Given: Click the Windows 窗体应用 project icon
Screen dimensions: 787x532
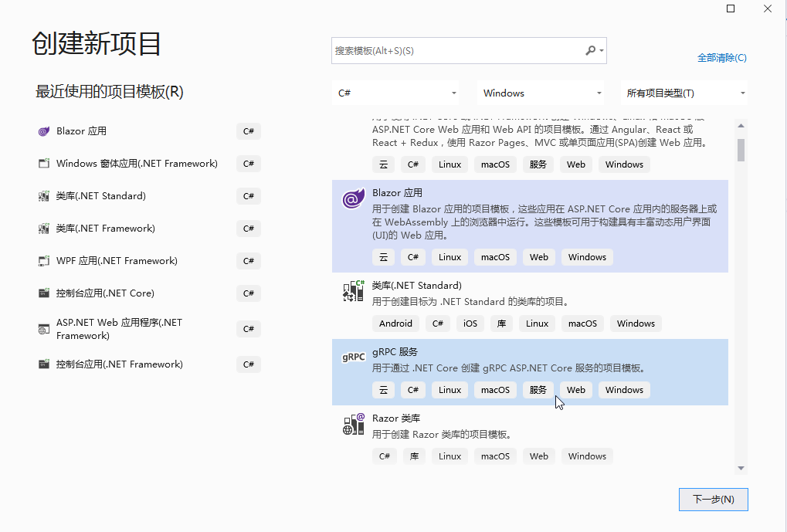Looking at the screenshot, I should pos(43,163).
